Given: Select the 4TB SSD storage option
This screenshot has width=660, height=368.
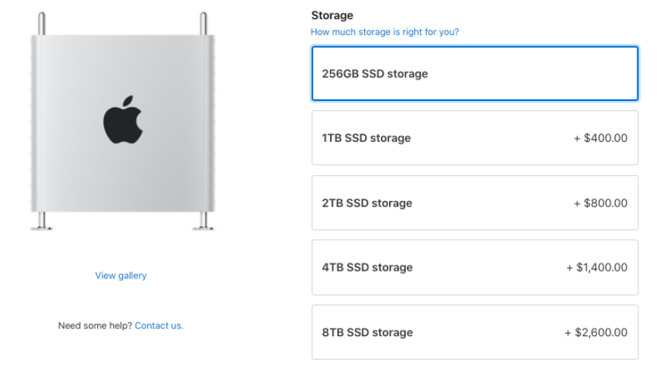Looking at the screenshot, I should pos(475,267).
